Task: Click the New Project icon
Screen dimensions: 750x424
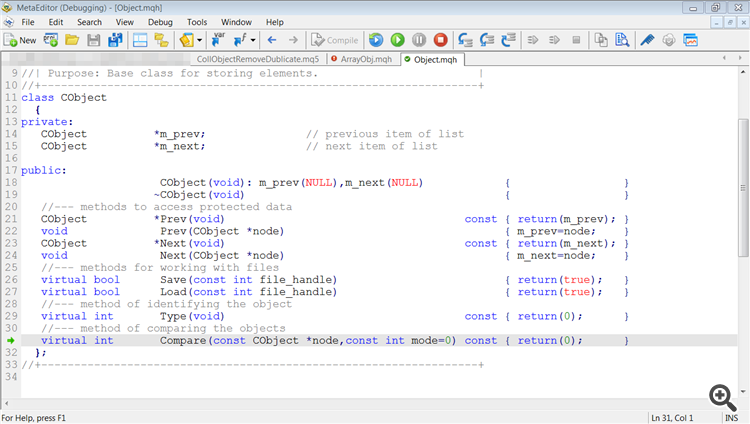Action: tap(50, 40)
